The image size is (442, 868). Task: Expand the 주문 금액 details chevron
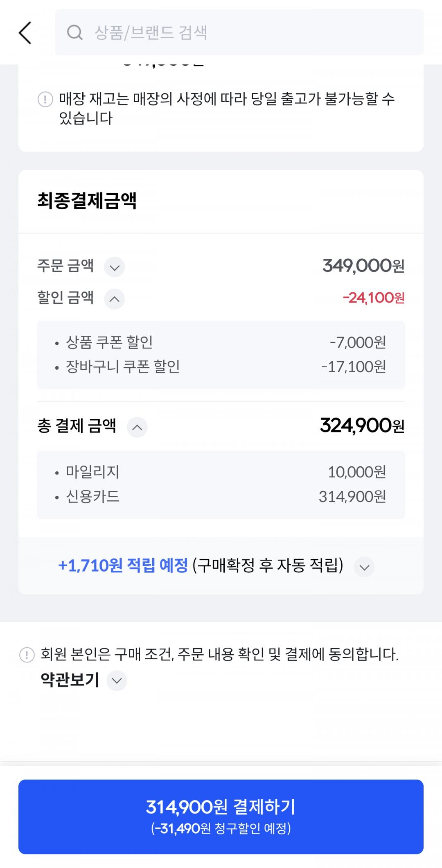[x=115, y=267]
